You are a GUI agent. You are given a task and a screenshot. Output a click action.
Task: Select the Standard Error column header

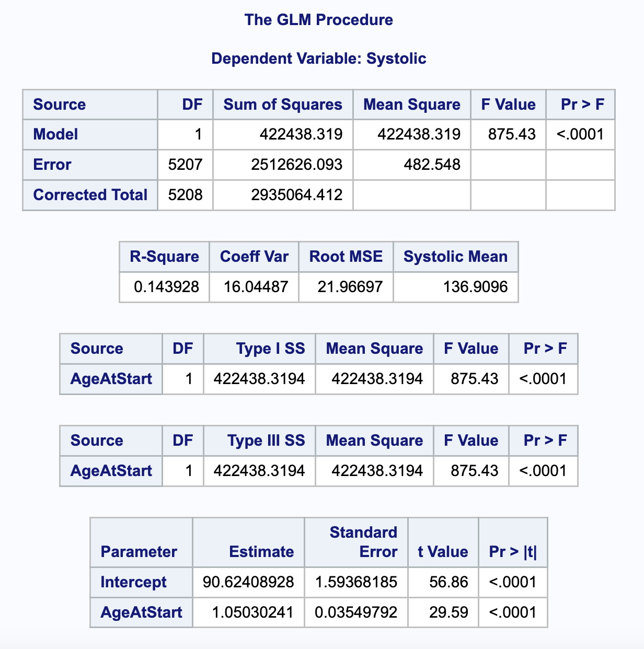coord(363,542)
